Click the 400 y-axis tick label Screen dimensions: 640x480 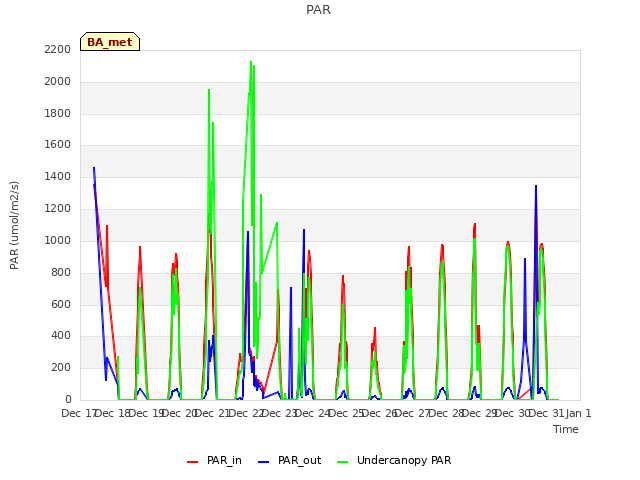(61, 336)
